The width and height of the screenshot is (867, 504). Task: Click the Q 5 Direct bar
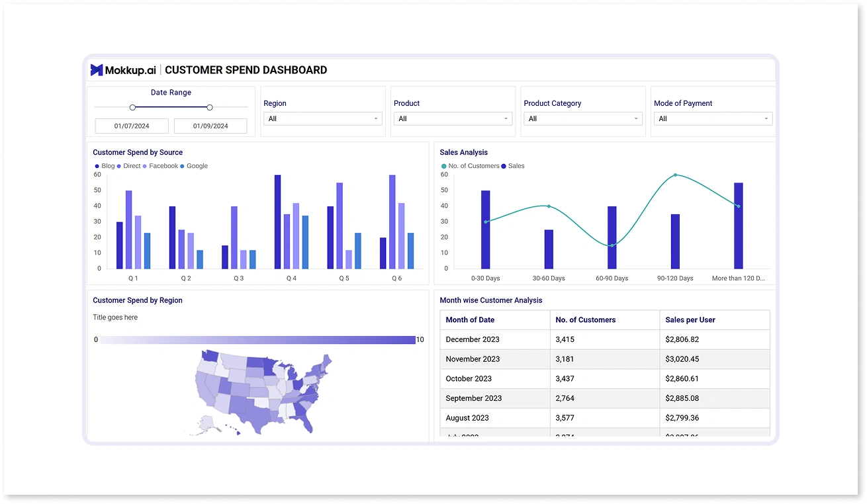(x=340, y=226)
